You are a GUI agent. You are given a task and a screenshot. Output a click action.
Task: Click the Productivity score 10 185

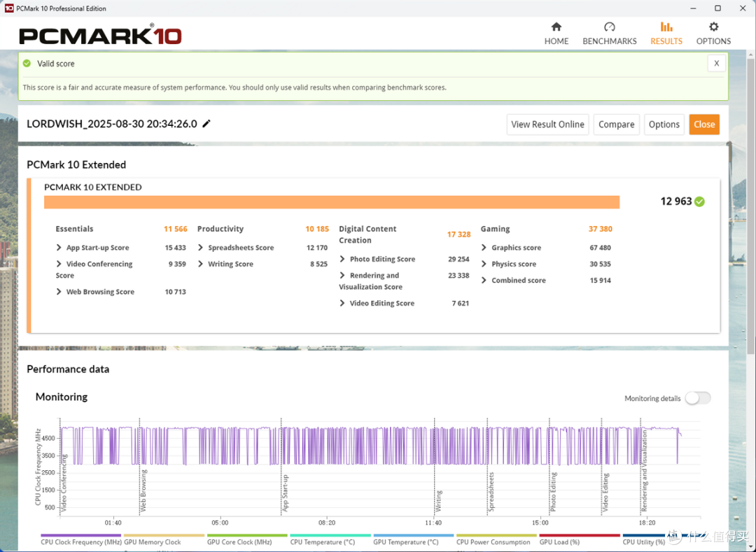[317, 229]
